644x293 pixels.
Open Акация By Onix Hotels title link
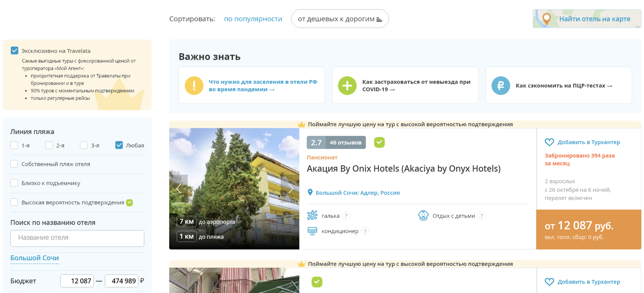[403, 169]
